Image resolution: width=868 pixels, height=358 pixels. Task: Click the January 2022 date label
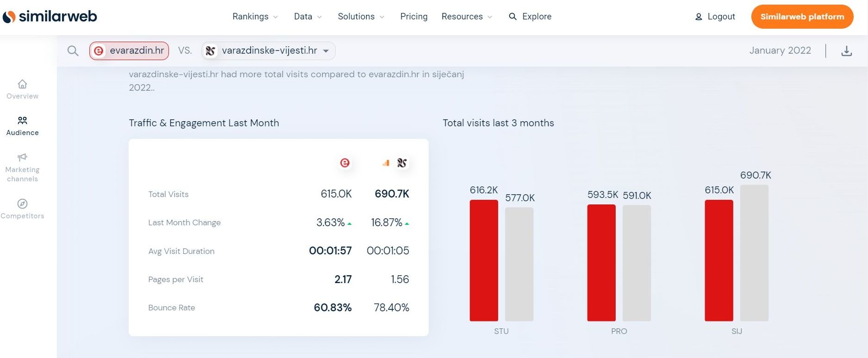click(780, 50)
